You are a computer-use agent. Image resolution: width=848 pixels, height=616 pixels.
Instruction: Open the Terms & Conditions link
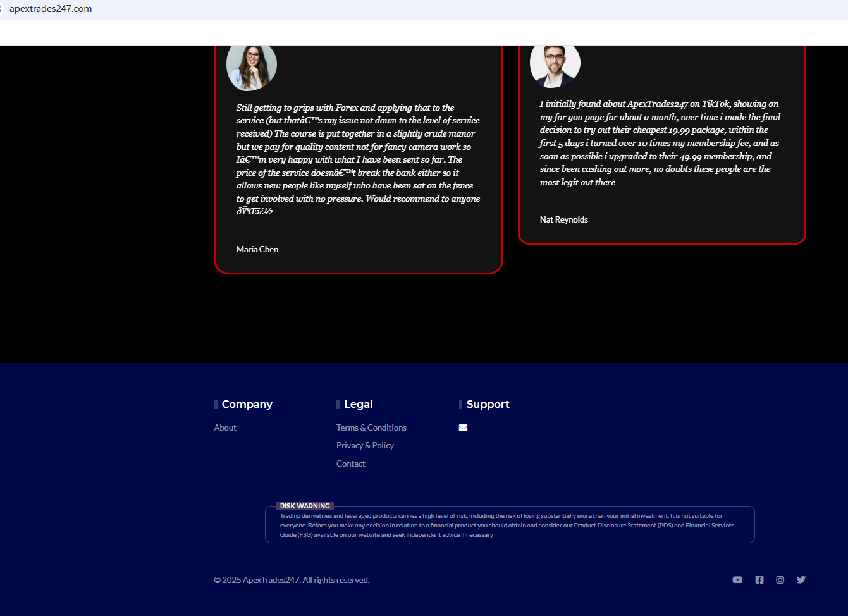tap(371, 428)
